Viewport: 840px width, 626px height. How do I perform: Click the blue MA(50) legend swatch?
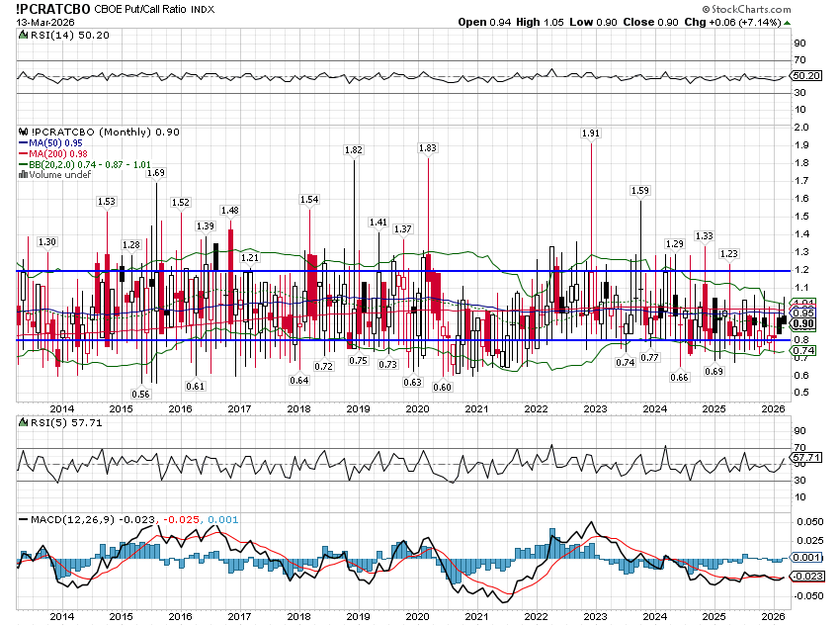click(25, 142)
